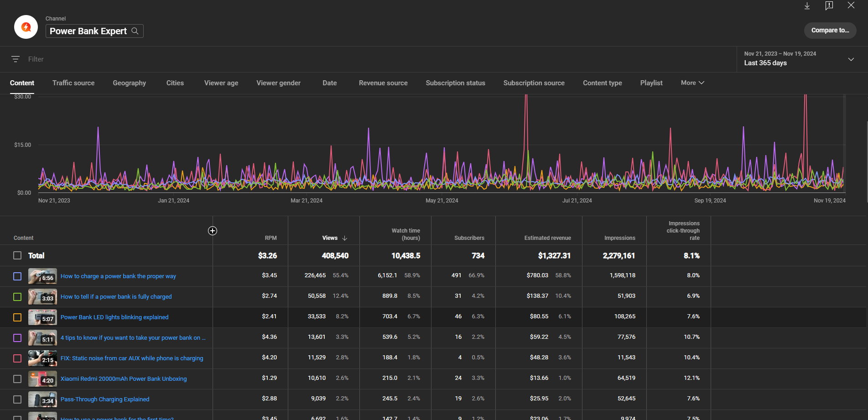Switch to the Traffic source tab
The width and height of the screenshot is (868, 420).
[x=73, y=83]
